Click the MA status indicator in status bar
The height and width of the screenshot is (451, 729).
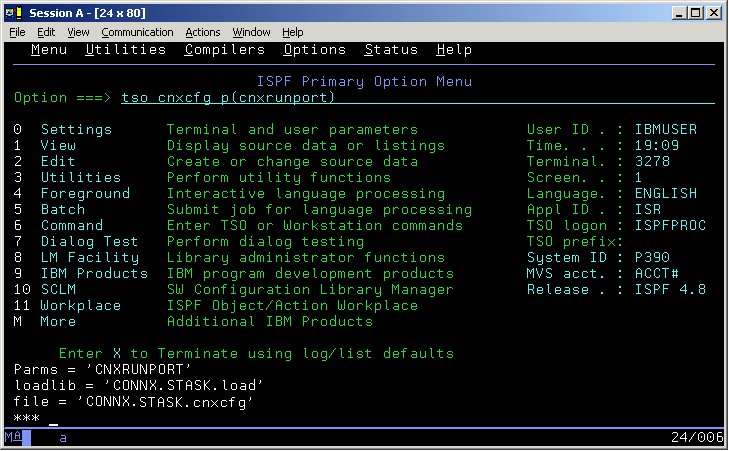pos(13,438)
